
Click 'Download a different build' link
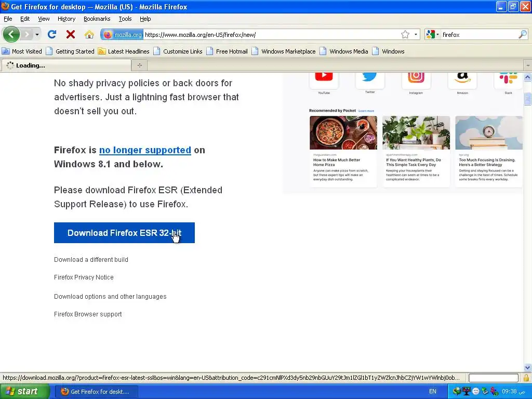click(91, 260)
